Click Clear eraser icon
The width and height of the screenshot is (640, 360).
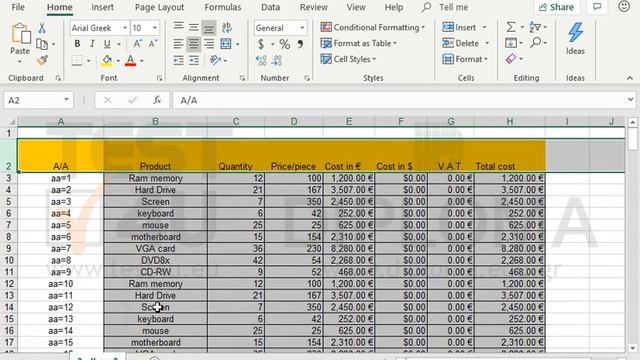coord(511,59)
